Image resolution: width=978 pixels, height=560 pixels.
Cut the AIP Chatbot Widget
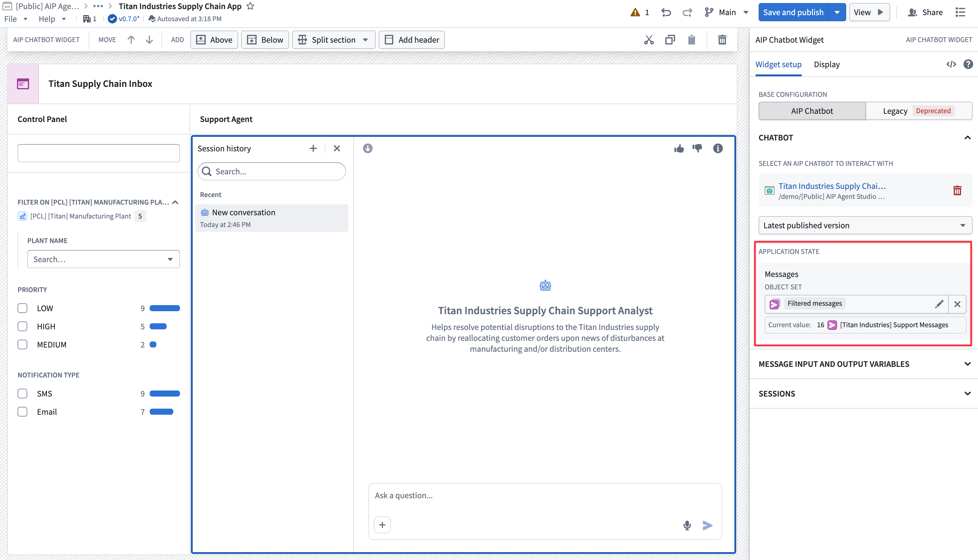(x=649, y=40)
